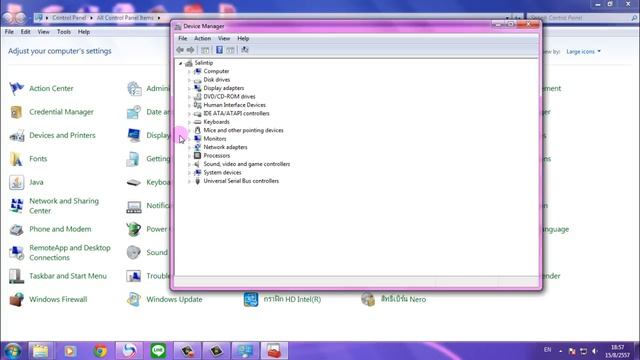Open the Intel HD graphics Control Panel icon
Viewport: 640px width, 360px height.
pos(251,299)
